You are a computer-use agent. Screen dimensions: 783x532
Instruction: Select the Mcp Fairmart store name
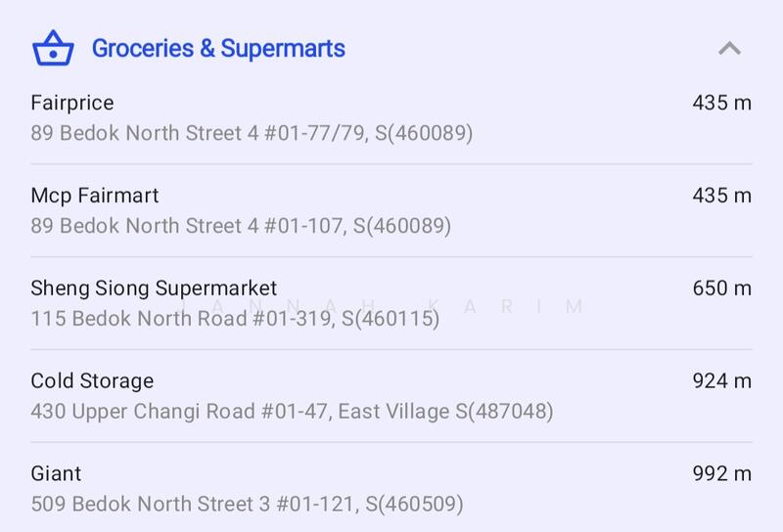click(95, 196)
